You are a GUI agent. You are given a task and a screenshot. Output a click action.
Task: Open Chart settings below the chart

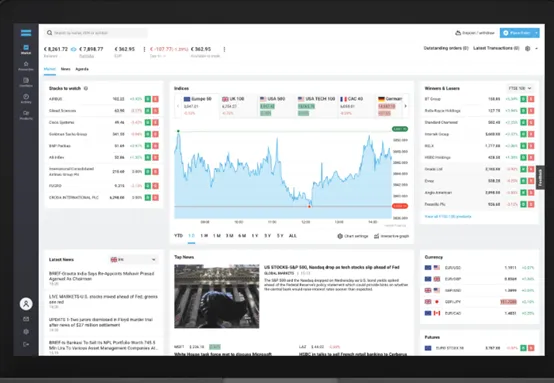pyautogui.click(x=353, y=236)
